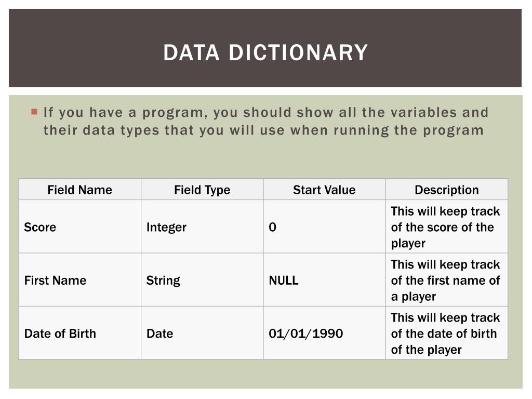Click the Description column header
Image resolution: width=532 pixels, height=399 pixels.
(447, 189)
